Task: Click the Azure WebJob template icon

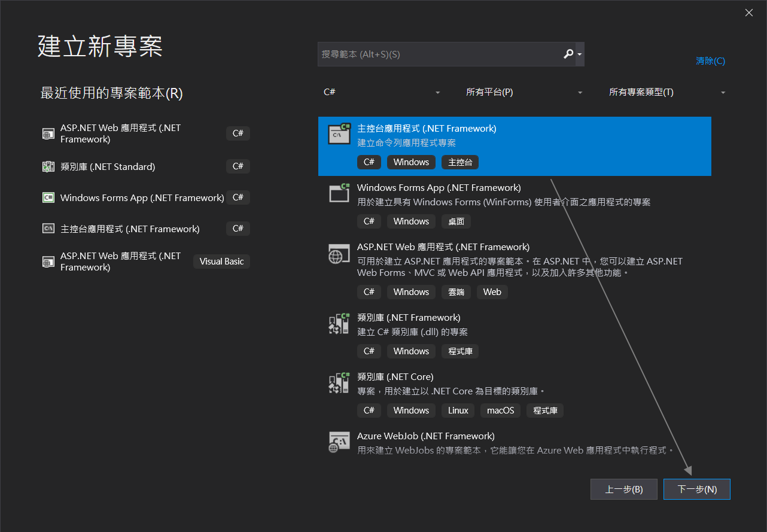Action: (339, 442)
